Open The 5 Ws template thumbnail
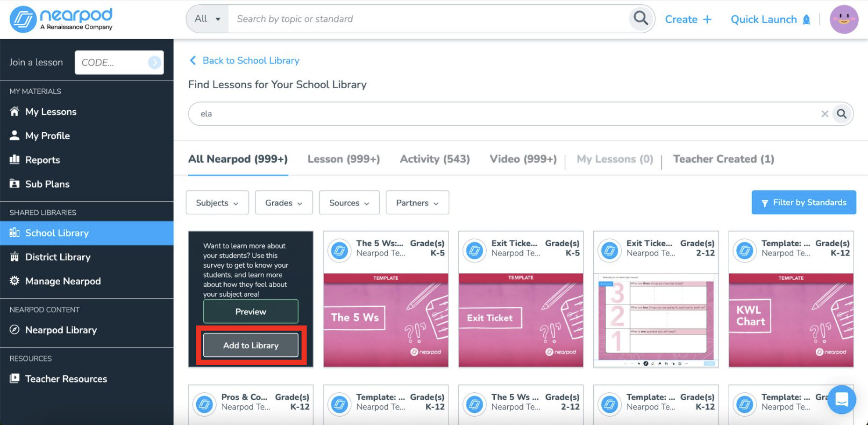The image size is (868, 425). [x=386, y=320]
